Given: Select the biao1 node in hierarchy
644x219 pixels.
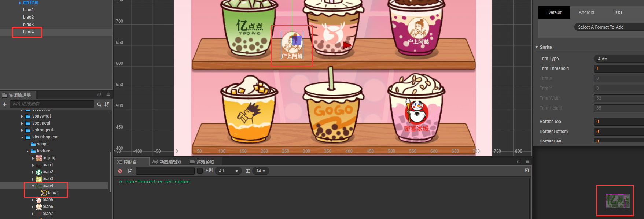Looking at the screenshot, I should tap(28, 10).
